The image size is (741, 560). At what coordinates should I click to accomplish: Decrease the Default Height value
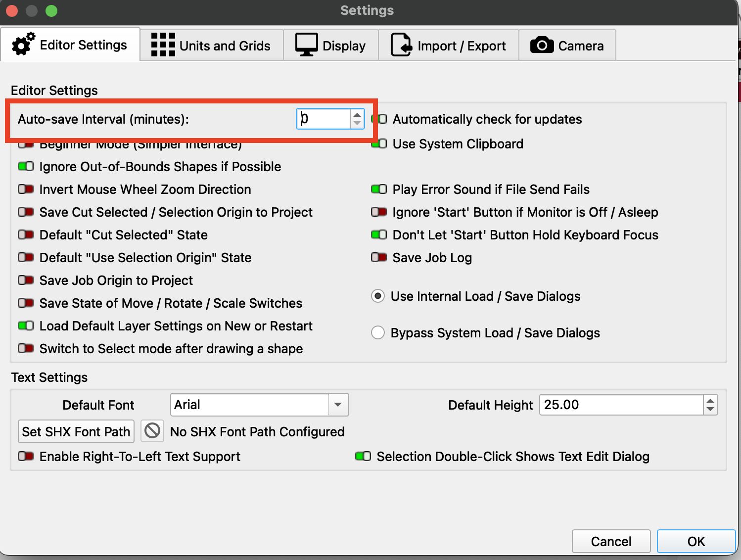710,409
